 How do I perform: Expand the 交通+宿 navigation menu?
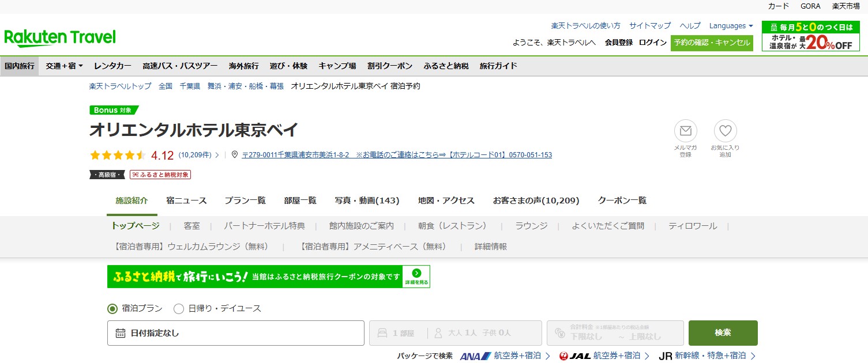pos(64,66)
